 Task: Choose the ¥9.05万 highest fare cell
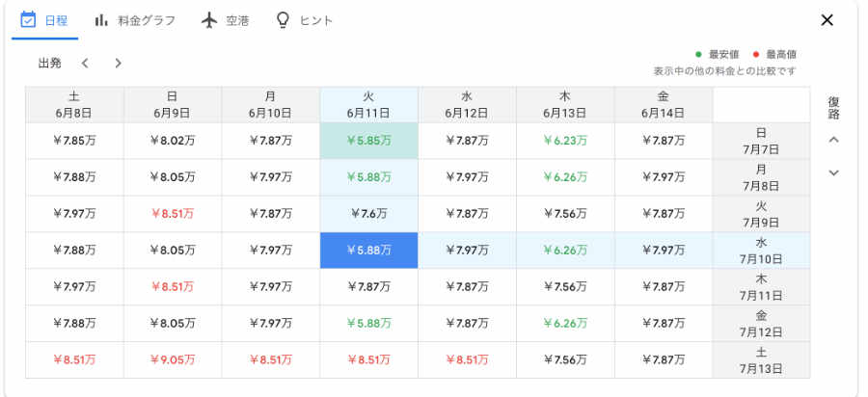(173, 360)
